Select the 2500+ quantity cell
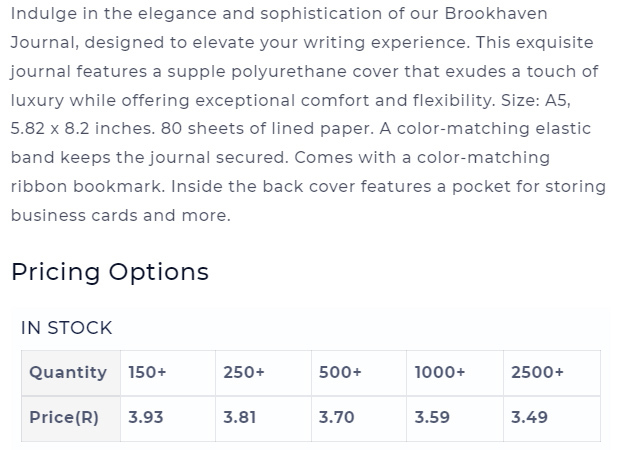This screenshot has height=450, width=620. pos(552,373)
